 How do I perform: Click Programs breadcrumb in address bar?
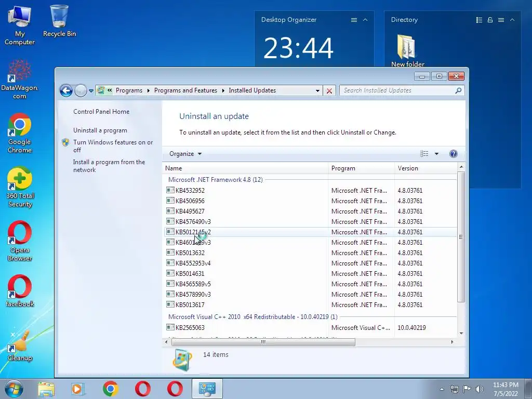[129, 90]
